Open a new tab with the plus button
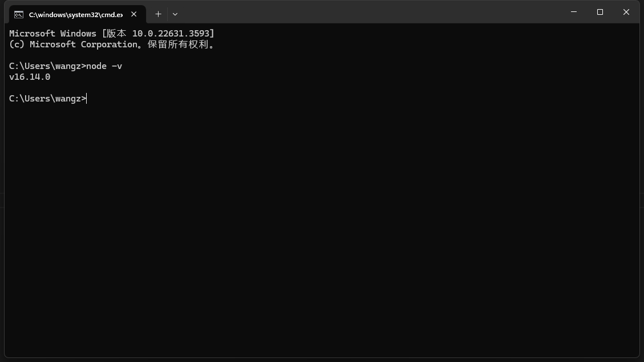644x362 pixels. [158, 14]
